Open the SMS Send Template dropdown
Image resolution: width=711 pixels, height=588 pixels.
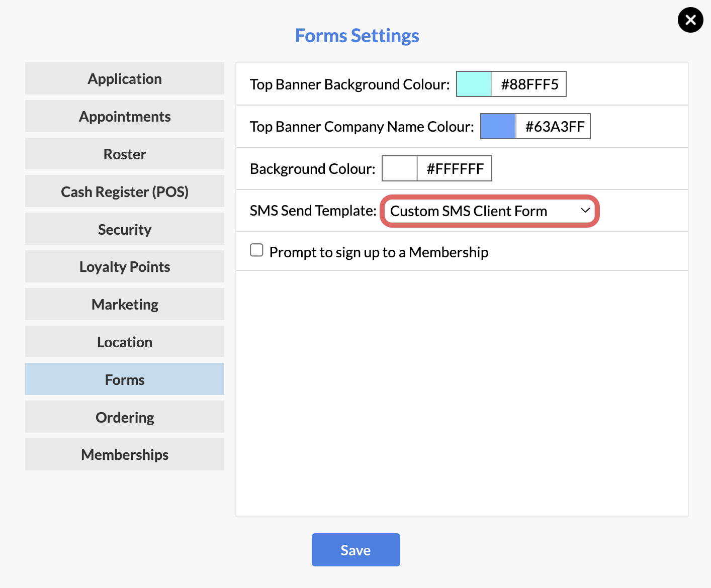(x=489, y=211)
